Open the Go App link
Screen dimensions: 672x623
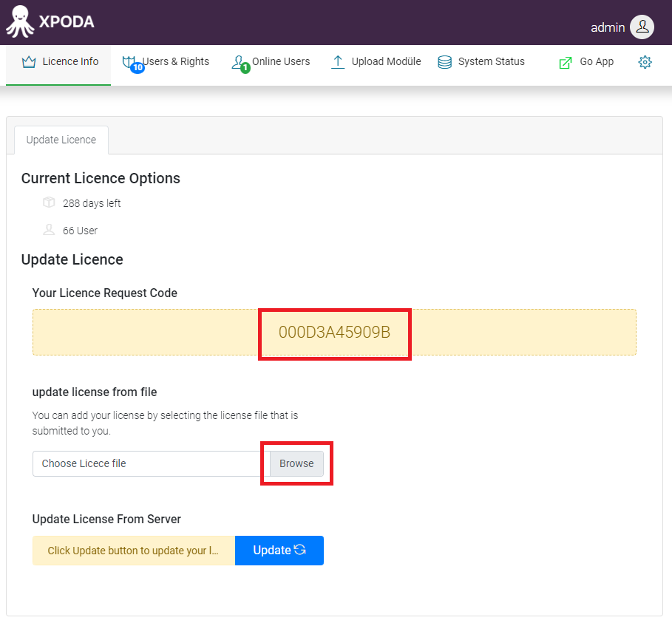point(586,62)
